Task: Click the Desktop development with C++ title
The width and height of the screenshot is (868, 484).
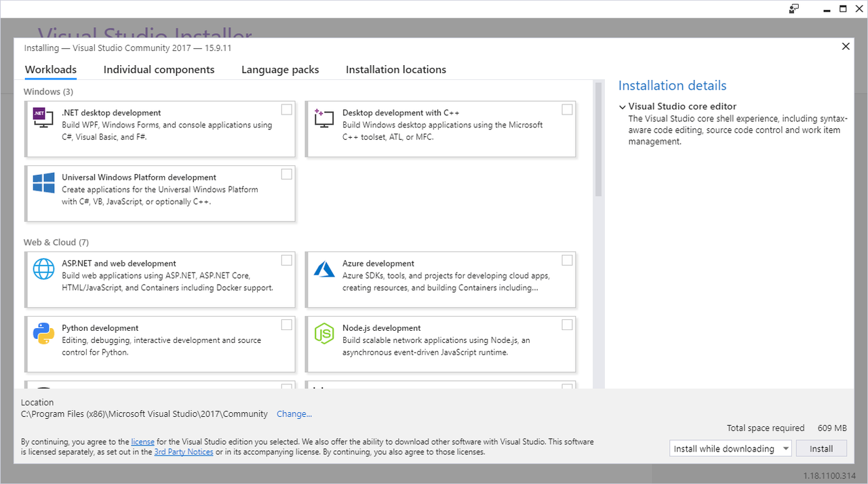Action: tap(401, 113)
